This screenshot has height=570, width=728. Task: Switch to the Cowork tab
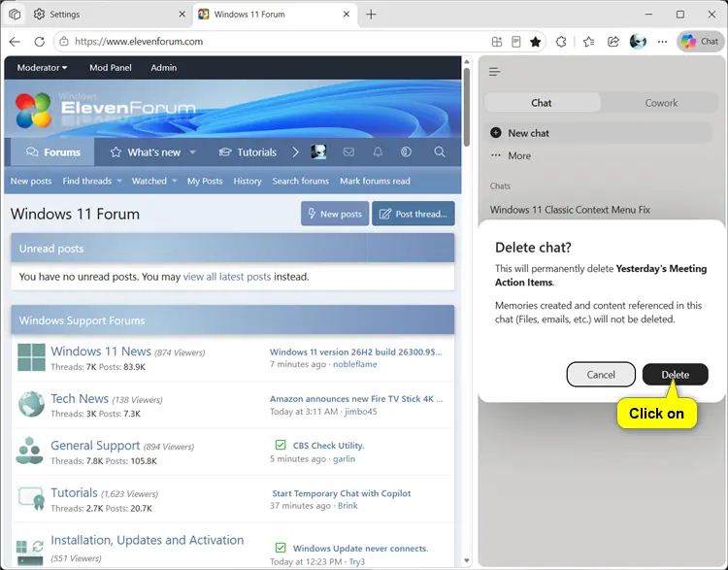coord(661,103)
